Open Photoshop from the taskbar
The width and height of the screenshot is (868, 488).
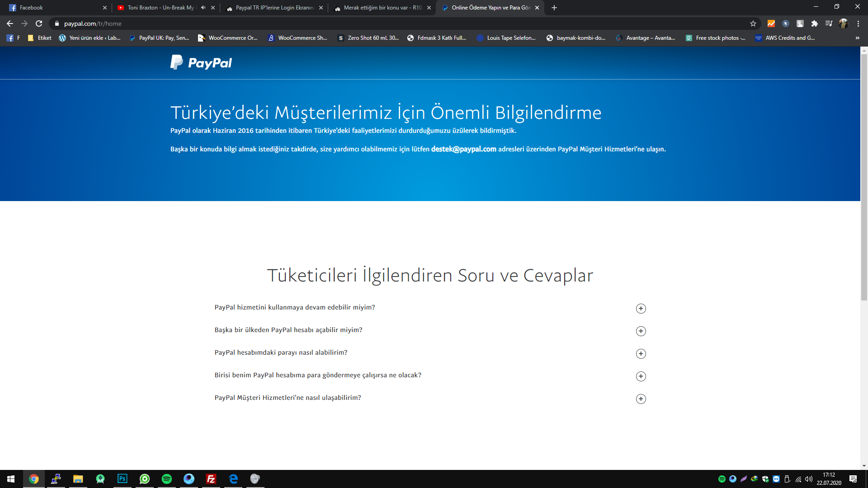tap(123, 479)
